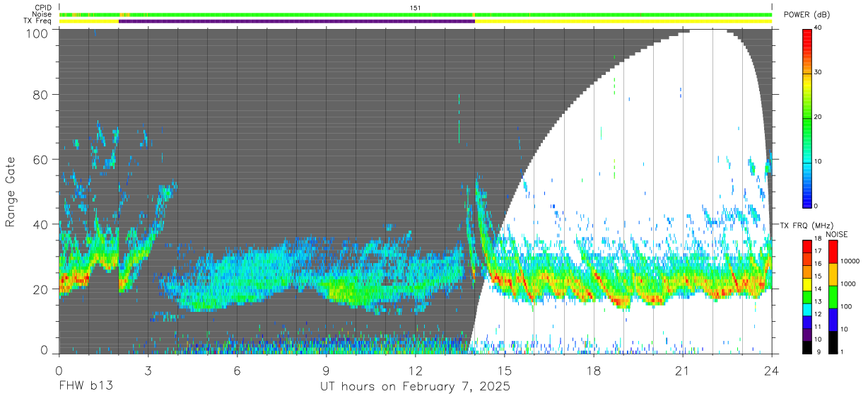Click the Range Gate tick label 80
This screenshot has height=401, width=868.
(x=42, y=95)
